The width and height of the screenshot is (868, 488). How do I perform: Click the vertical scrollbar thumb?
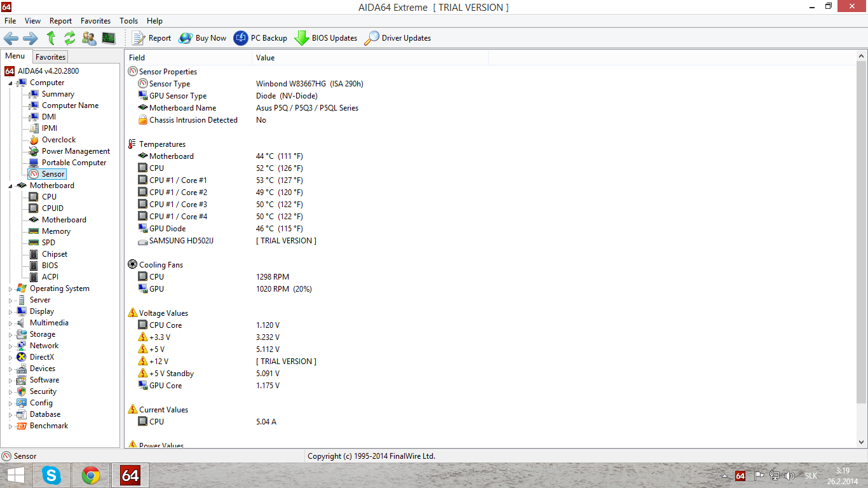click(x=862, y=232)
